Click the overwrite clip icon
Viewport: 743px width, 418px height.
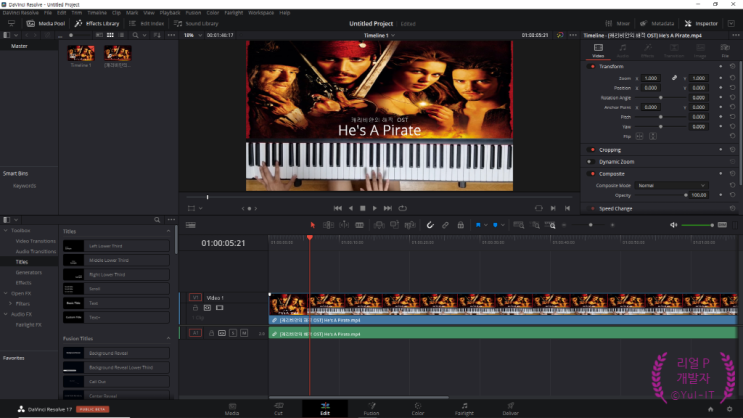pyautogui.click(x=394, y=225)
